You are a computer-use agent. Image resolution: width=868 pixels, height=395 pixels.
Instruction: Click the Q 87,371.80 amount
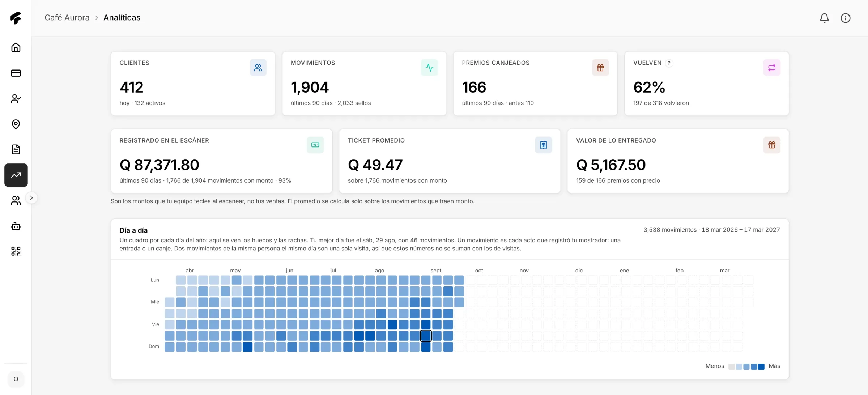tap(159, 165)
